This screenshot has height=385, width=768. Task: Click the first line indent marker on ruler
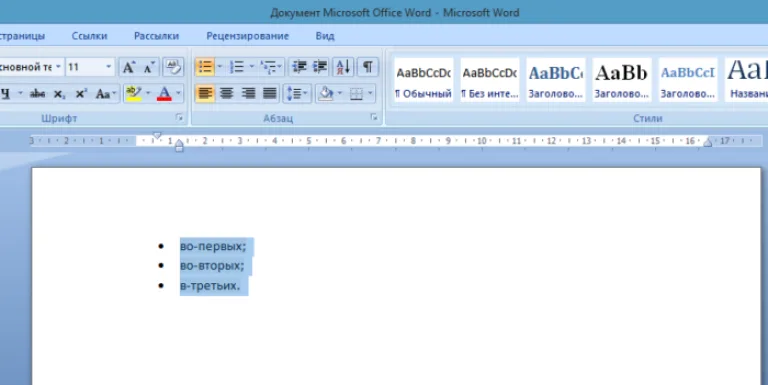pos(157,135)
